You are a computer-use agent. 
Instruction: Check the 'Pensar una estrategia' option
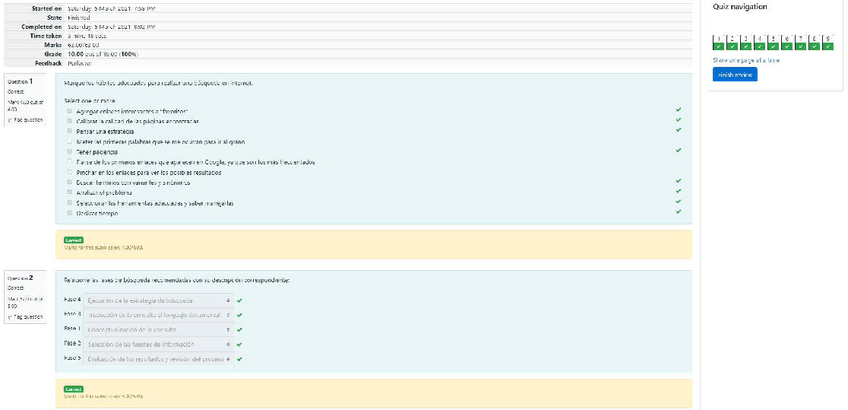(x=70, y=131)
